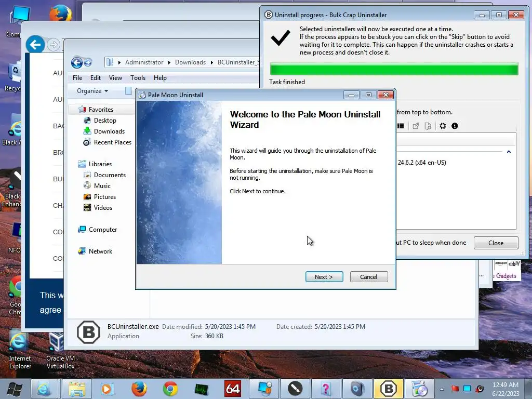Cancel the Pale Moon Uninstall wizard
The height and width of the screenshot is (399, 532).
click(368, 277)
